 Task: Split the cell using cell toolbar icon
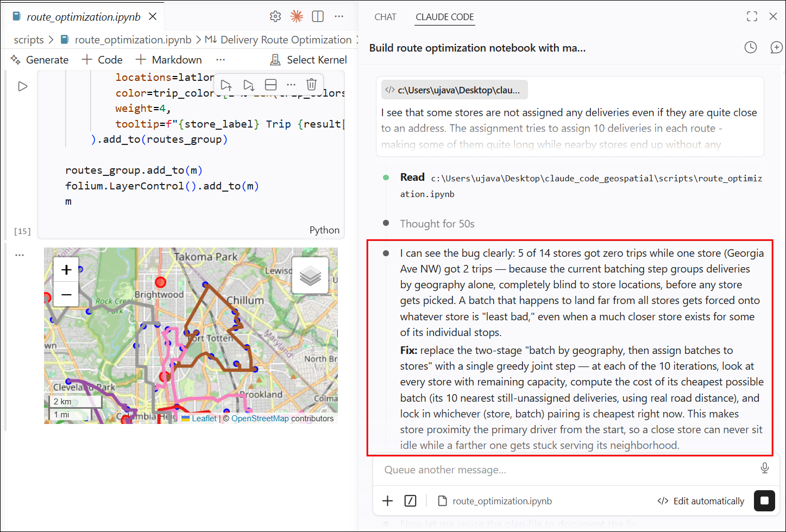point(271,85)
